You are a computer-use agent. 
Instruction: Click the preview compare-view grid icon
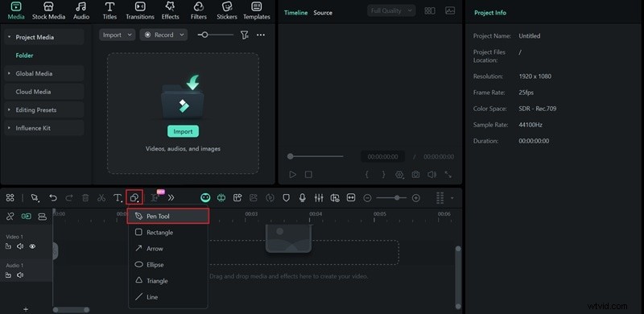pyautogui.click(x=430, y=11)
